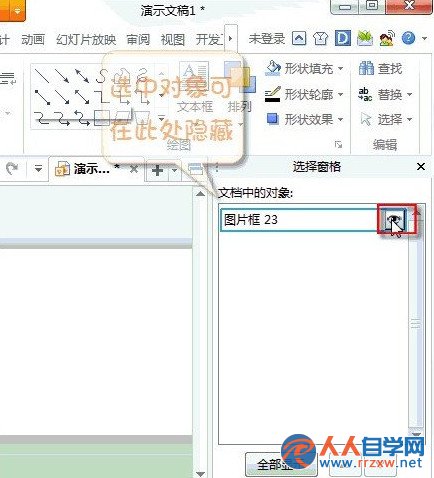Switch to the 幻灯片放映 ribbon tab
This screenshot has width=434, height=478.
[86, 40]
